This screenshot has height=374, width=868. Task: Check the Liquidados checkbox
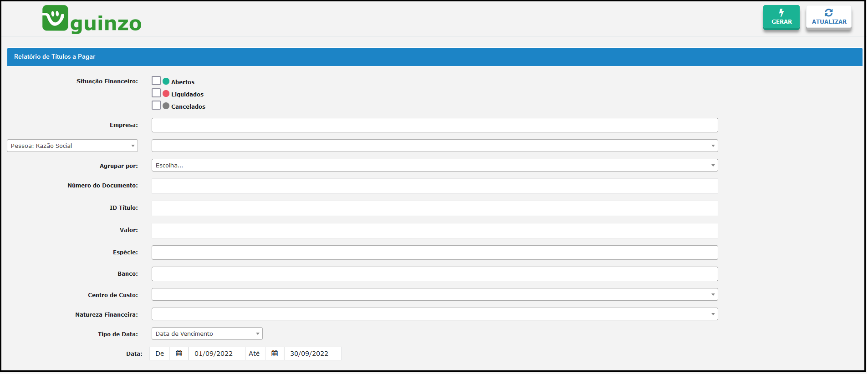156,93
